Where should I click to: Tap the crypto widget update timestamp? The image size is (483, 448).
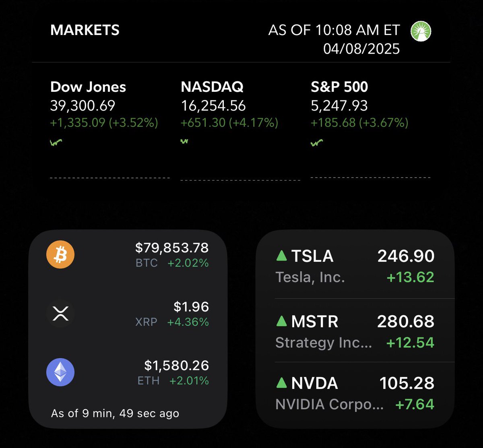115,413
